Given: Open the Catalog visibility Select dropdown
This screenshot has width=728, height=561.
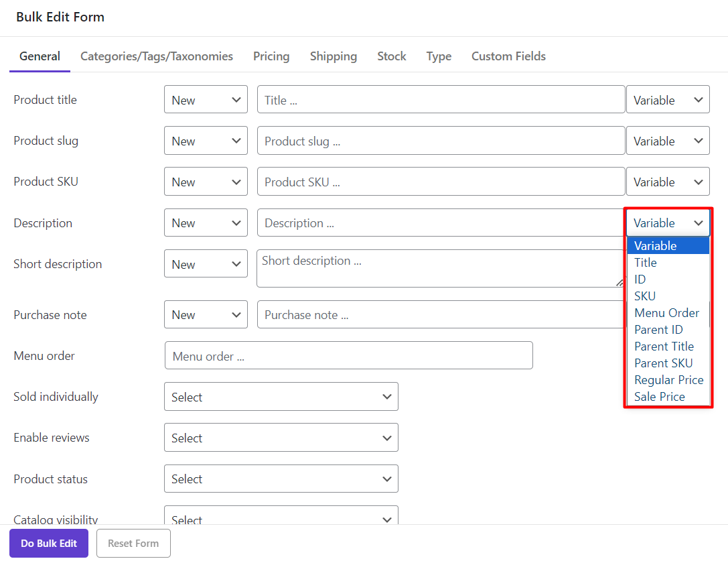Looking at the screenshot, I should click(281, 515).
